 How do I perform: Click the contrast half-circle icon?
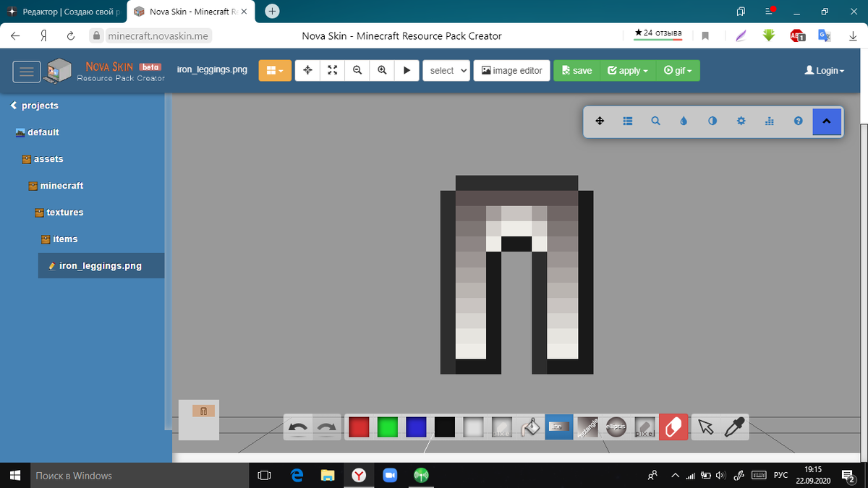point(712,121)
